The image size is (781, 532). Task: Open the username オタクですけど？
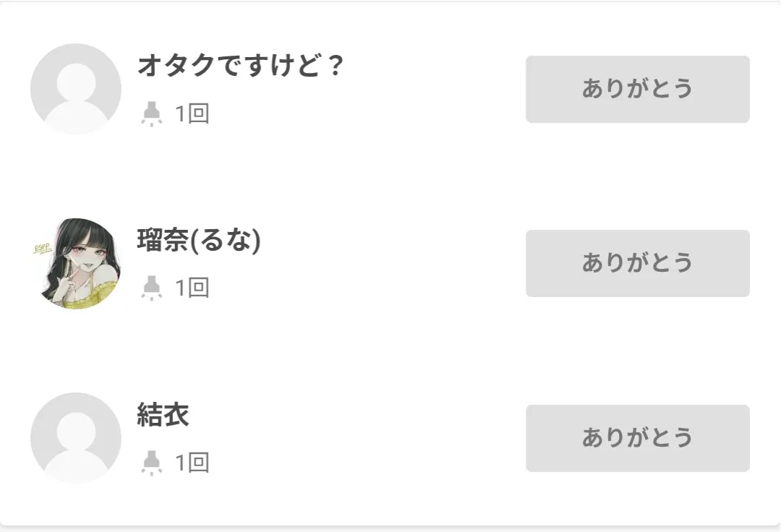coord(240,66)
